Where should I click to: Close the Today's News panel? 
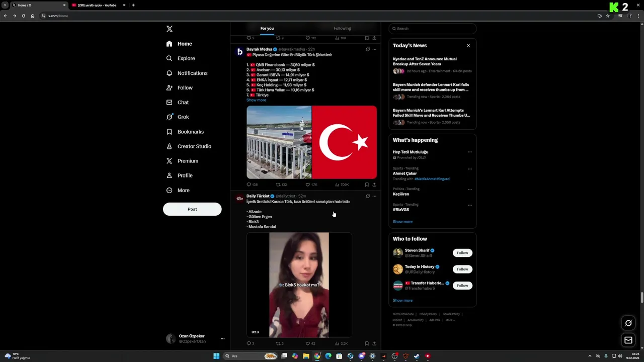(468, 45)
